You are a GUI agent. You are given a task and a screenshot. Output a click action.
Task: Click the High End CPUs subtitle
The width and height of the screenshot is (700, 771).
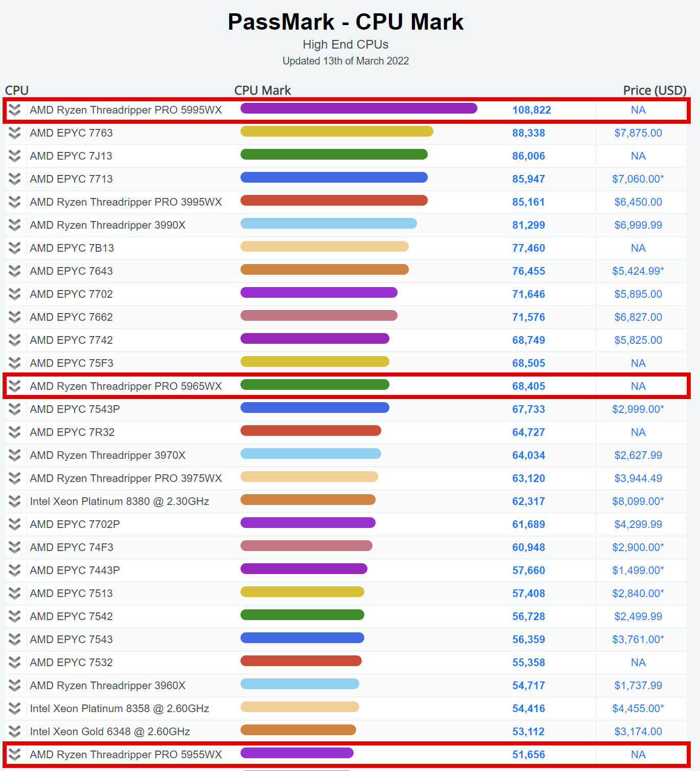click(345, 45)
